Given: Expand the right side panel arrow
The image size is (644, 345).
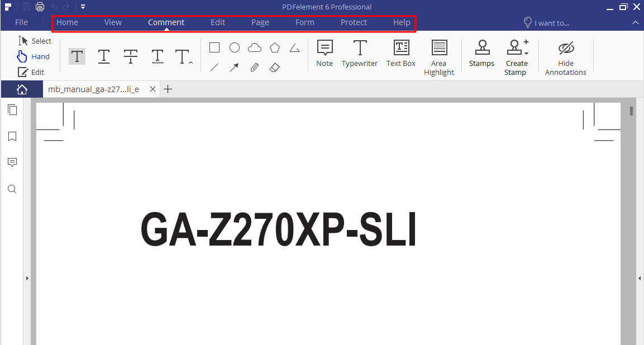Looking at the screenshot, I should 640,278.
